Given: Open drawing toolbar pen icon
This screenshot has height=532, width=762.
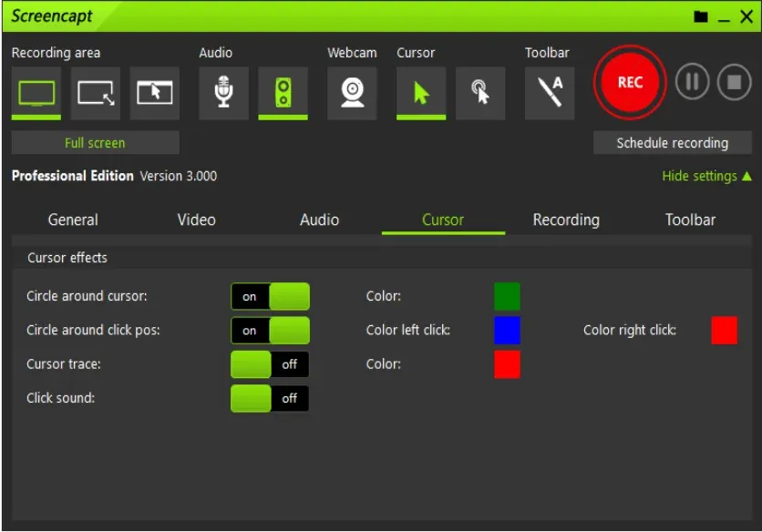Looking at the screenshot, I should click(550, 93).
